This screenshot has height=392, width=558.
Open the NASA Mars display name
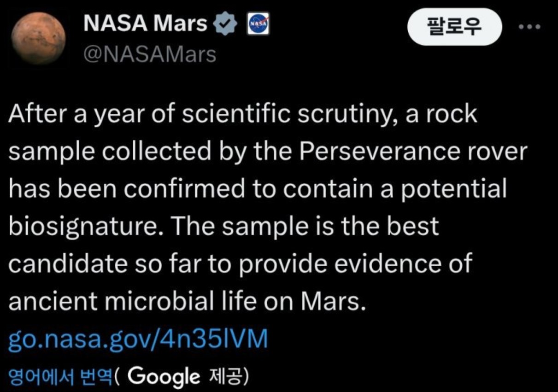(x=146, y=24)
